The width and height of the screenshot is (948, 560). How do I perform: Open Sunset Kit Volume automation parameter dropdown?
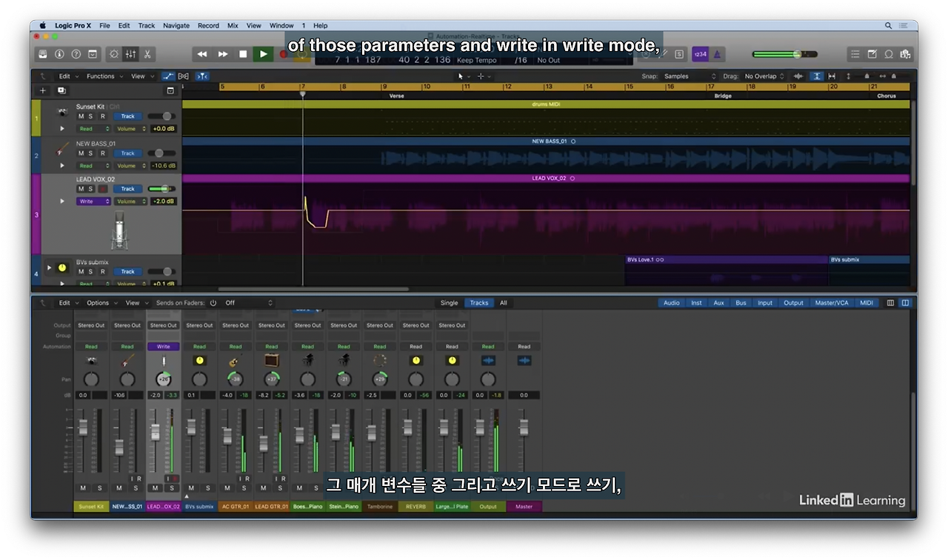pyautogui.click(x=130, y=129)
